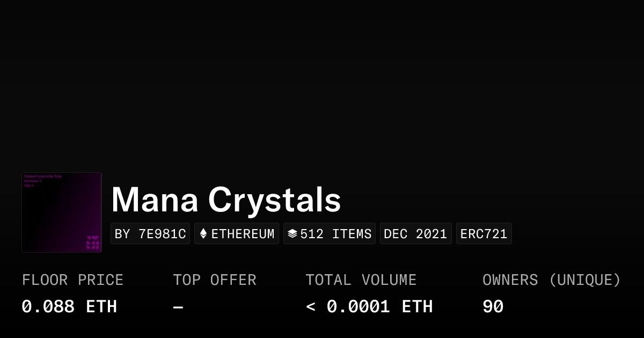This screenshot has width=644, height=338.
Task: Click the 0.088 ETH floor value
Action: coord(69,306)
